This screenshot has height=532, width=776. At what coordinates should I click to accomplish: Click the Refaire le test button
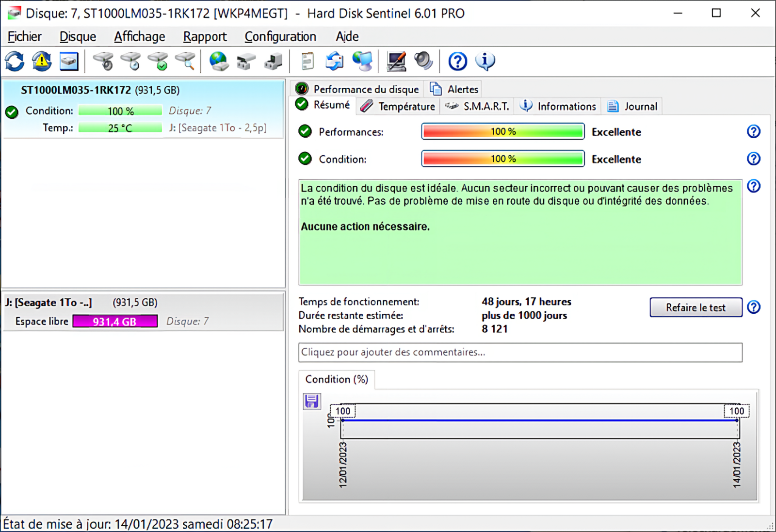695,307
